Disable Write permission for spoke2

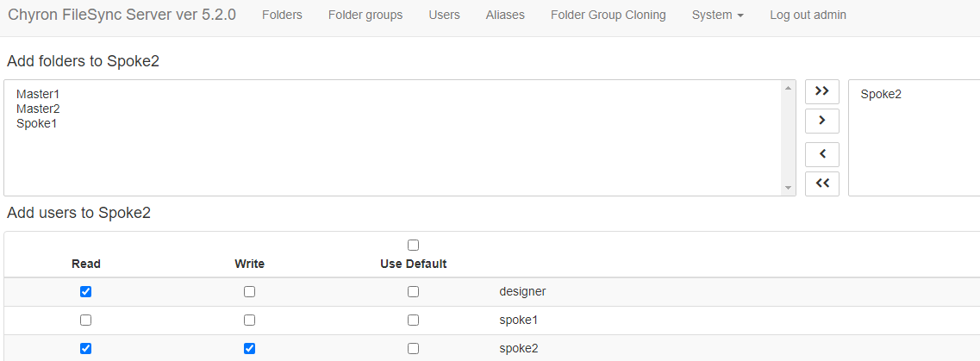[x=249, y=349]
